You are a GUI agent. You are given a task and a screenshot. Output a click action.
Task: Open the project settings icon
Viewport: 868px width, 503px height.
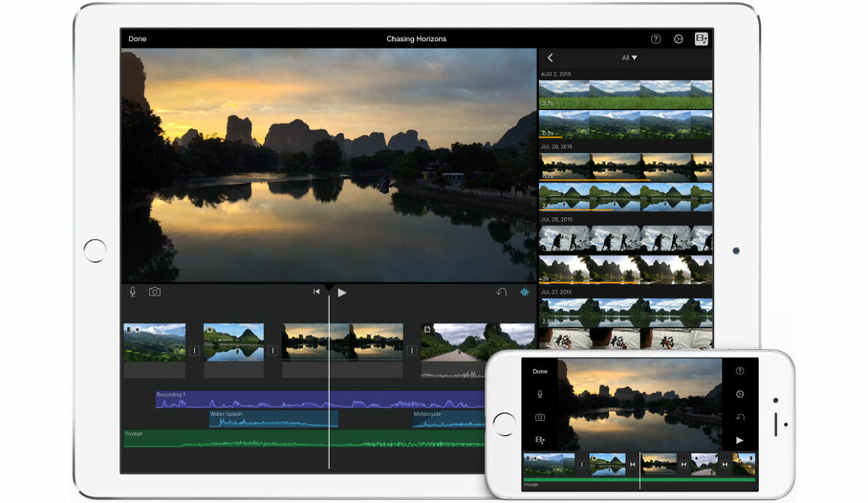click(x=679, y=38)
